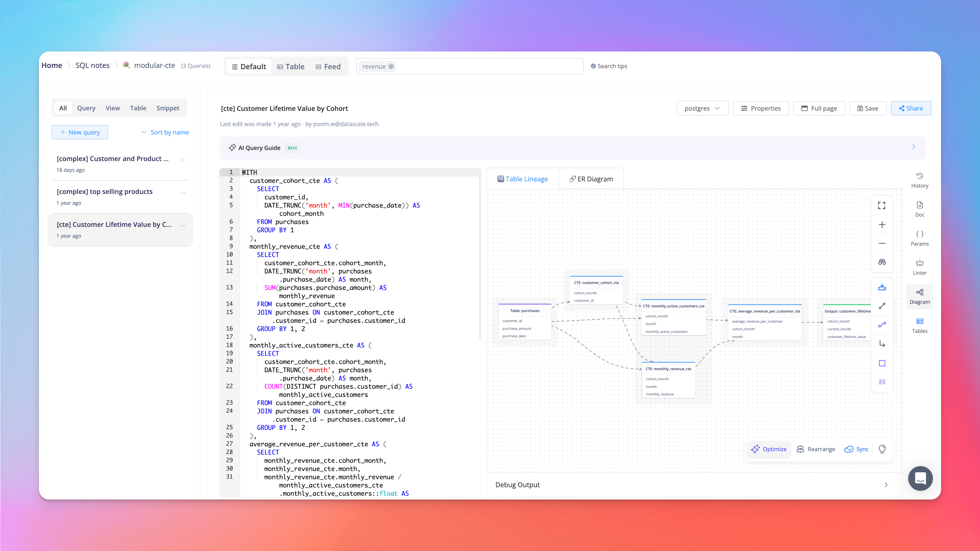Switch to the Feed view mode

pyautogui.click(x=328, y=67)
